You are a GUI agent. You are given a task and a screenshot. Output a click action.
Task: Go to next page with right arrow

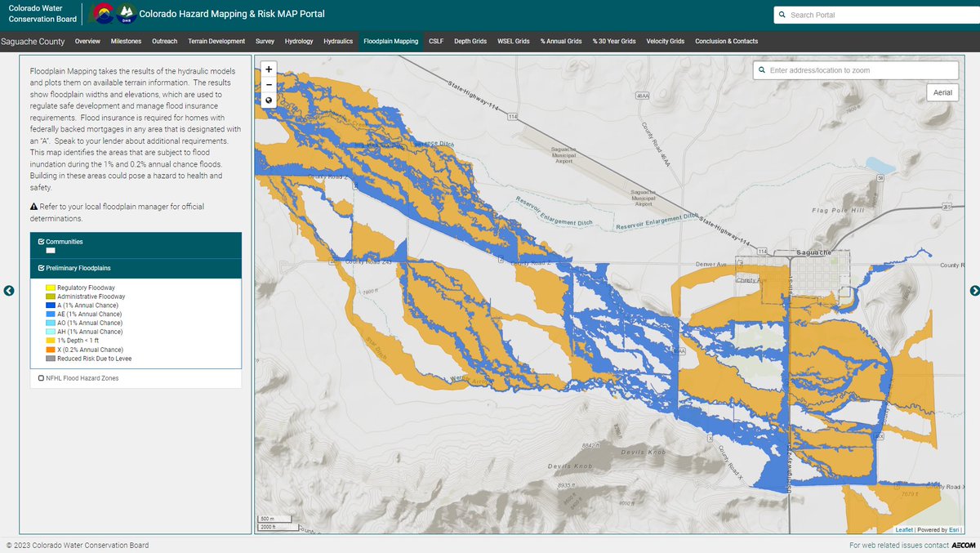pyautogui.click(x=974, y=291)
